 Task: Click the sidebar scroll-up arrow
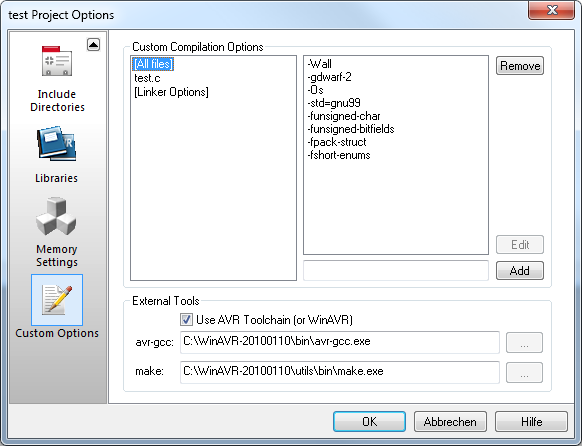(94, 45)
